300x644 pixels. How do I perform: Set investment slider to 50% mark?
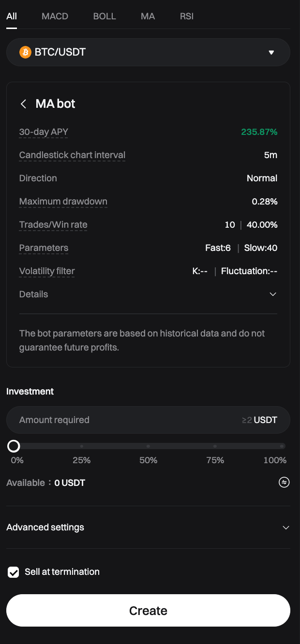pyautogui.click(x=148, y=446)
